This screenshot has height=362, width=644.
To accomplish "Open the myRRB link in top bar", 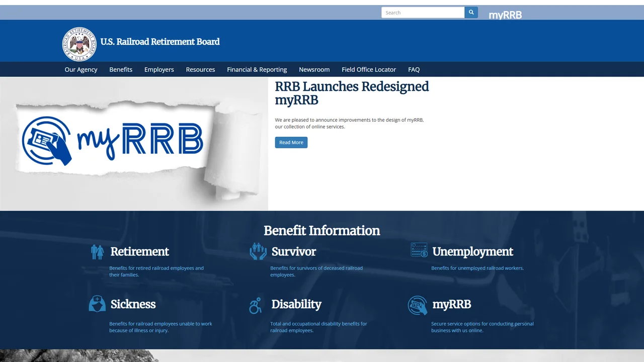I will point(505,15).
